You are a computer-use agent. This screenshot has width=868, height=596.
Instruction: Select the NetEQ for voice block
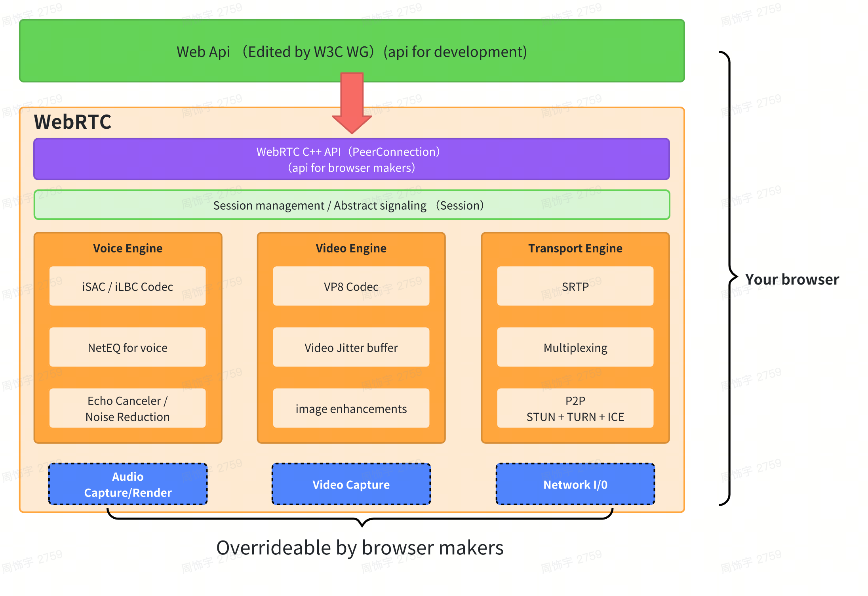[x=128, y=347]
